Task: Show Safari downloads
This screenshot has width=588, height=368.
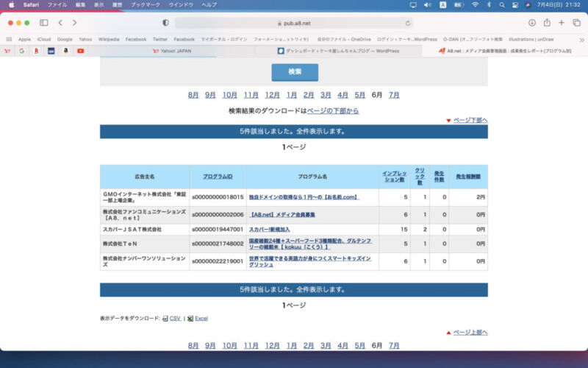Action: (531, 23)
